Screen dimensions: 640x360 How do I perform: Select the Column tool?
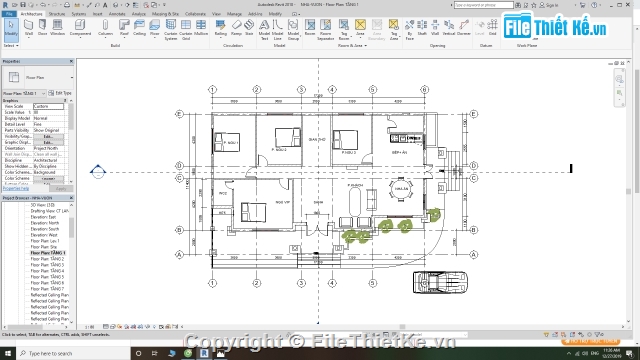point(105,28)
